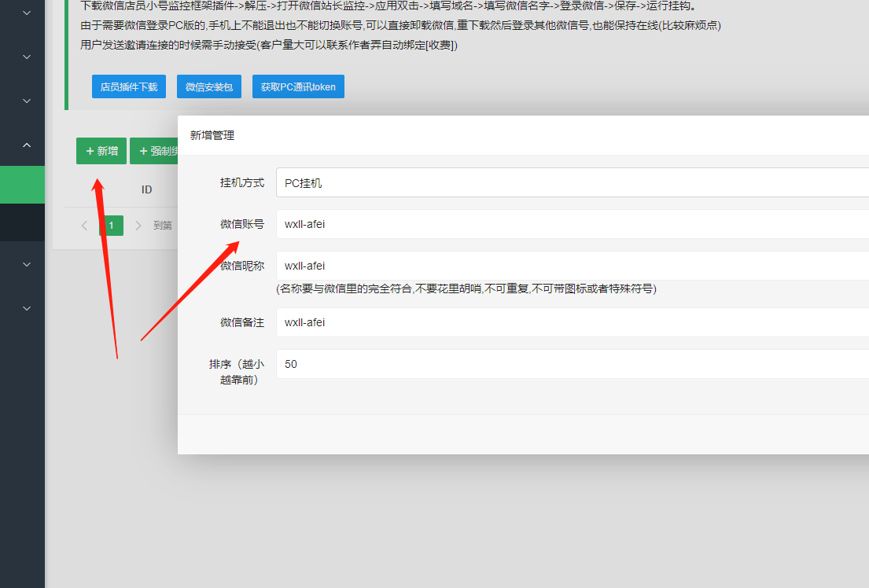Click into the 微信昵称 text field
The width and height of the screenshot is (869, 588).
click(x=572, y=266)
